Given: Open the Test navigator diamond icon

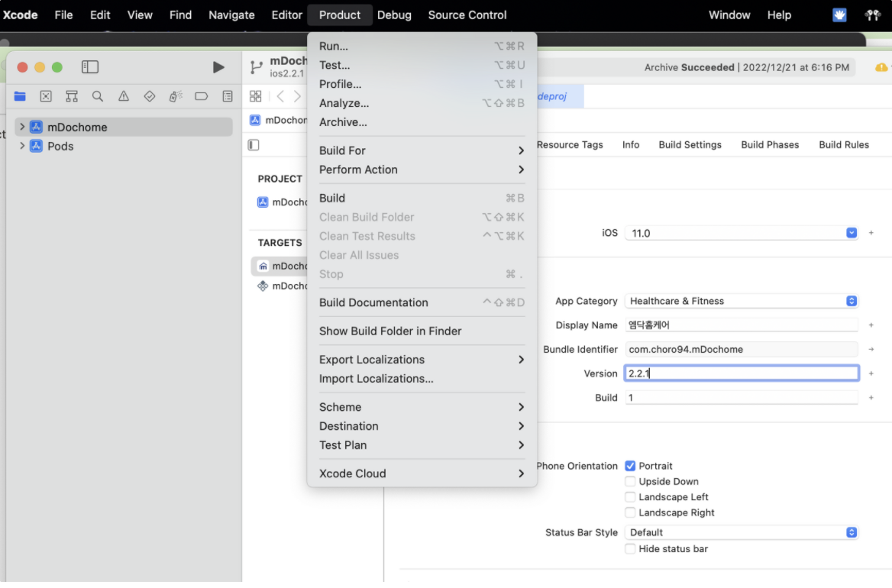Looking at the screenshot, I should click(x=150, y=96).
